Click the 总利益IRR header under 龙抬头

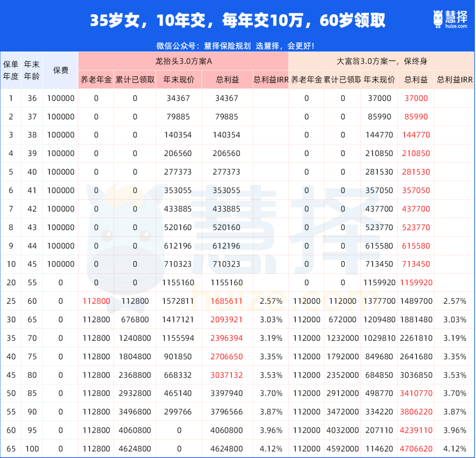pyautogui.click(x=271, y=80)
